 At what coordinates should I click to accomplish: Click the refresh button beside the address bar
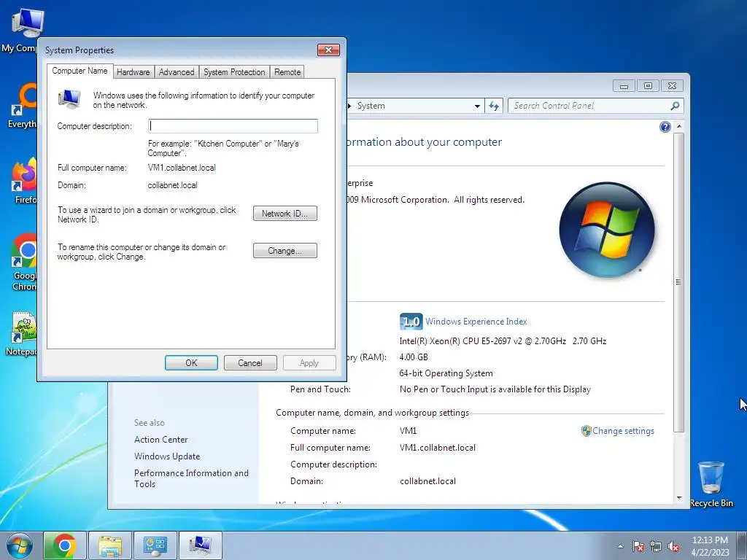click(x=494, y=106)
